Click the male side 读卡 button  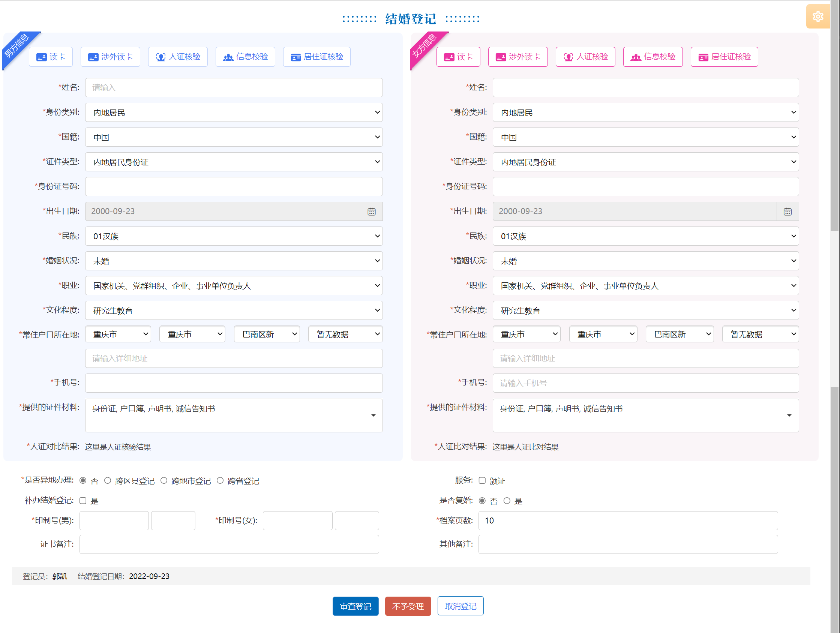click(x=51, y=57)
